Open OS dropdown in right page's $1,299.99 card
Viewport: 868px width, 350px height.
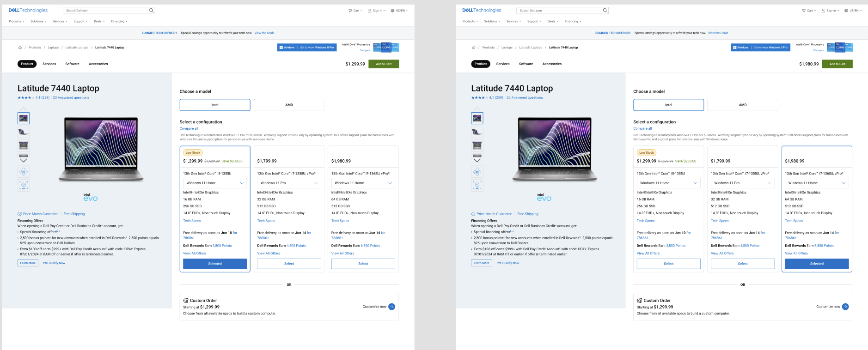(x=669, y=183)
